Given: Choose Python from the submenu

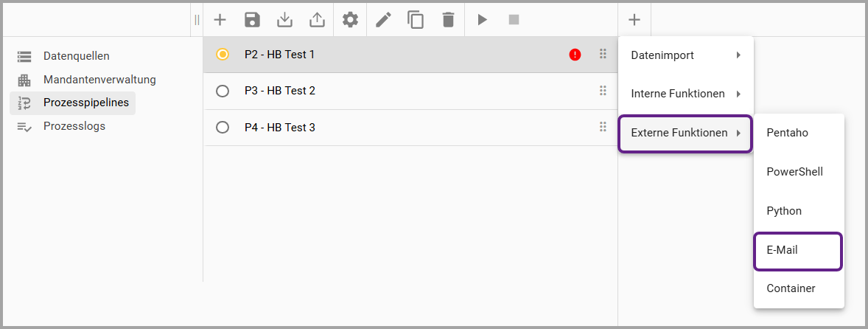Looking at the screenshot, I should [x=784, y=211].
